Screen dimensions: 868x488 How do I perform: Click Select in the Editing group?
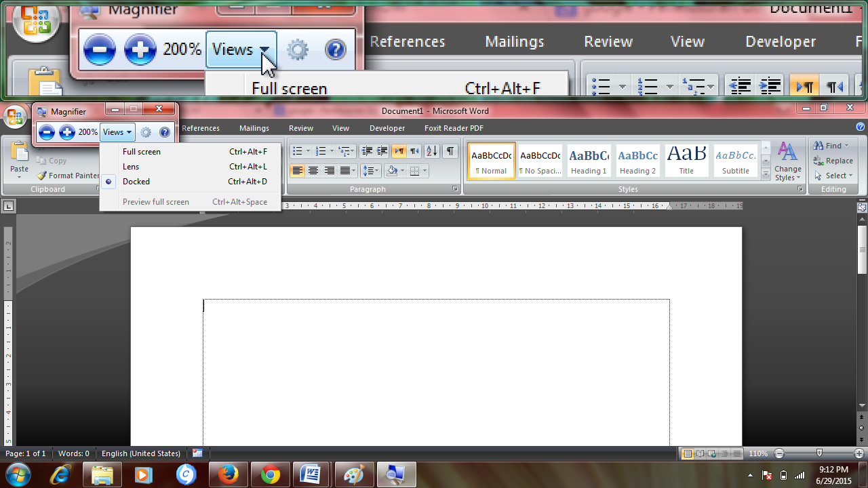click(833, 175)
